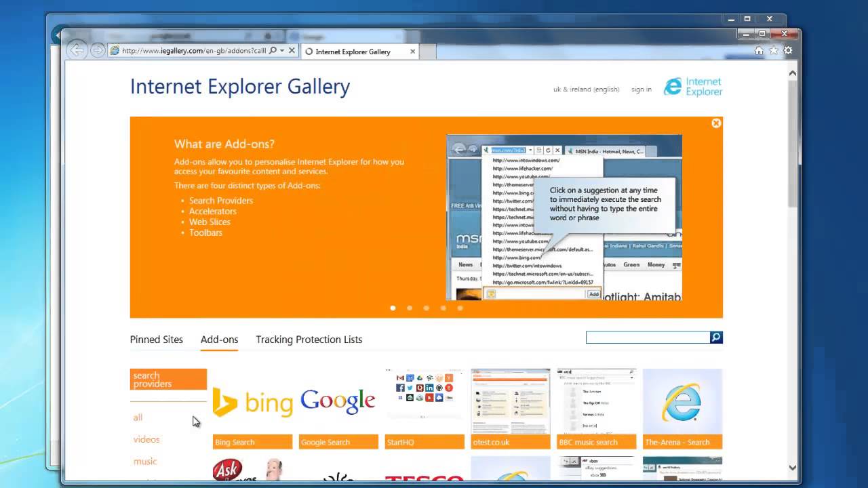Click The-Arena - Search label
Screen dimensions: 868x488
click(683, 442)
